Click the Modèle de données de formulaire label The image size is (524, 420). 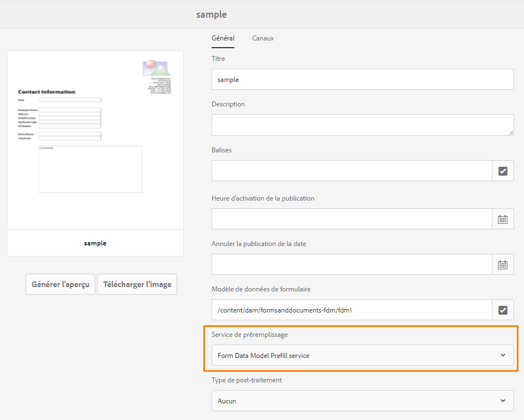tap(261, 289)
